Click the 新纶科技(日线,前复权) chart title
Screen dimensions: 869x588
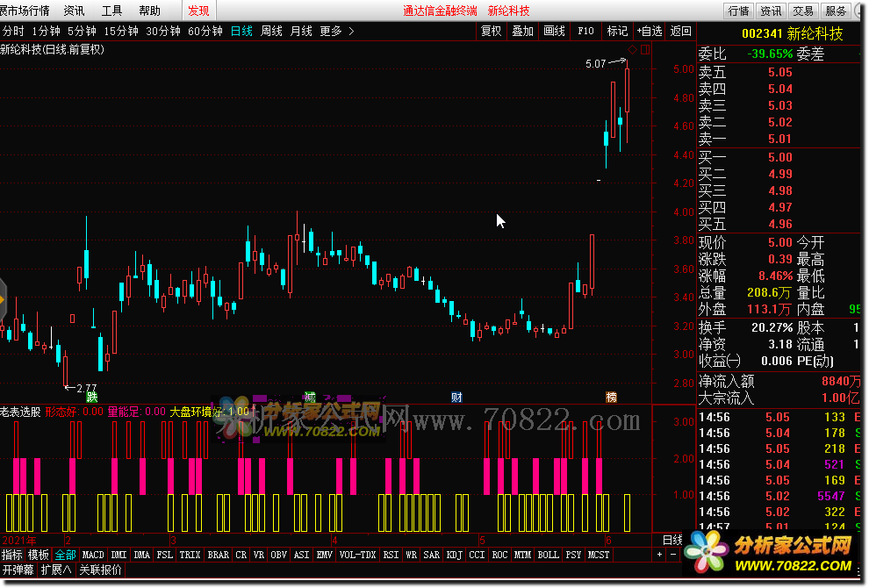click(52, 49)
